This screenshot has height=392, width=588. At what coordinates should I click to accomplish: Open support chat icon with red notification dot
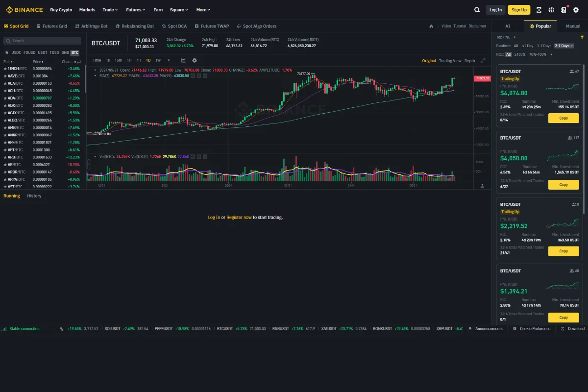[x=563, y=10]
